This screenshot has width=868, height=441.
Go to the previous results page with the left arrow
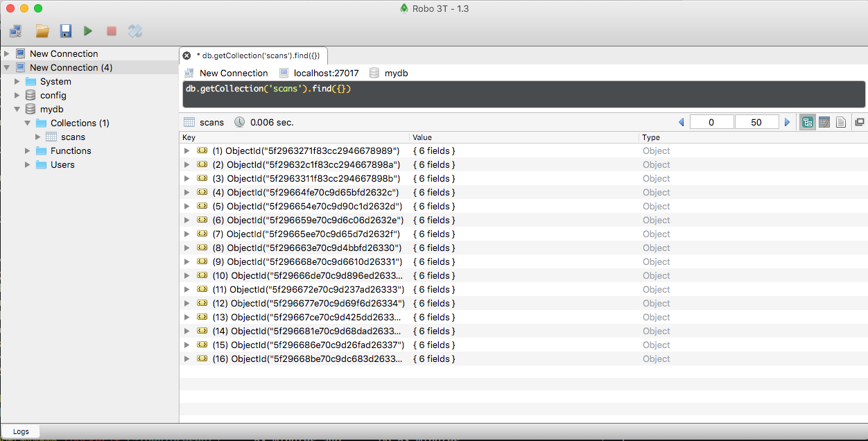click(681, 122)
